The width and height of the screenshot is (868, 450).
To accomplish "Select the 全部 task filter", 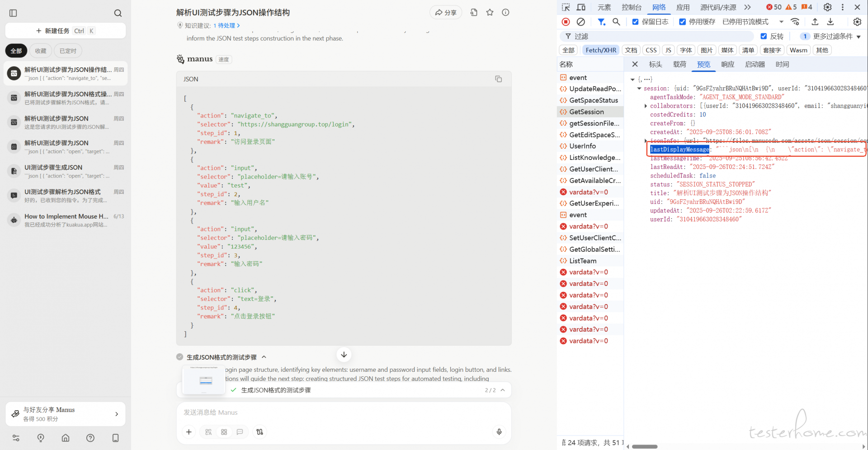I will 16,51.
